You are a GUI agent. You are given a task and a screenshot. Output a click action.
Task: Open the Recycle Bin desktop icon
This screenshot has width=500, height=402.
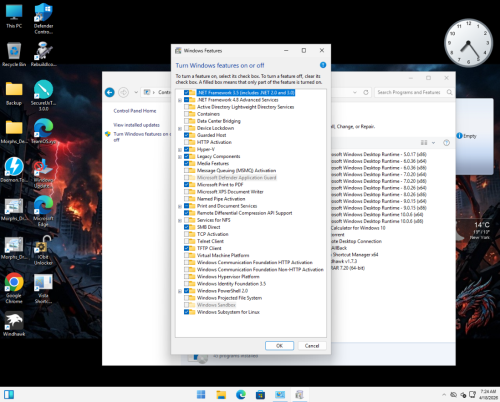[x=14, y=54]
